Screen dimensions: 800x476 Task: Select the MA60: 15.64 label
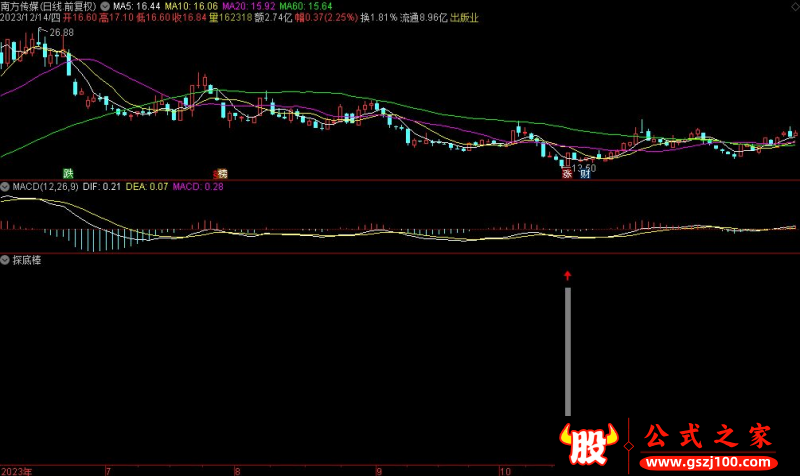tap(306, 6)
